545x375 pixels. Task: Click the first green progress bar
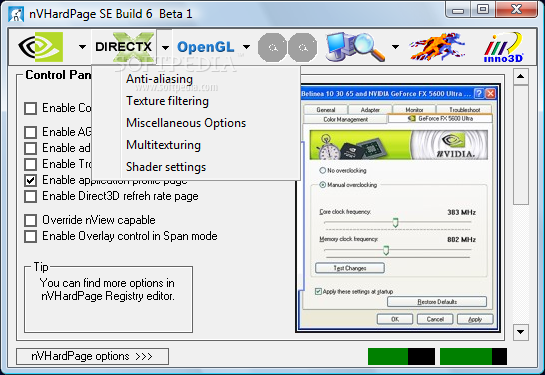point(401,357)
